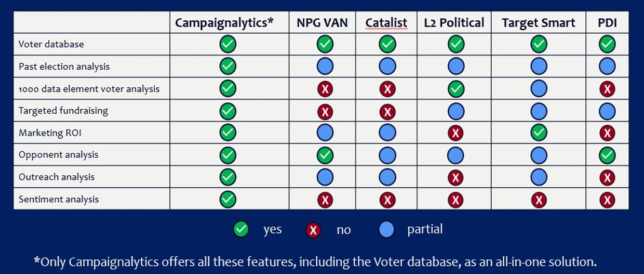Click the 'Sentiment analysis' row label
Screen dimensions: 644x274
tap(58, 199)
